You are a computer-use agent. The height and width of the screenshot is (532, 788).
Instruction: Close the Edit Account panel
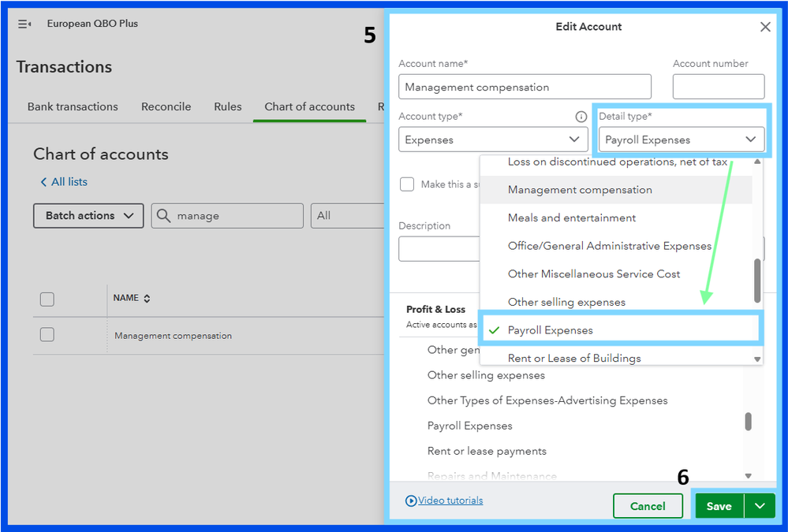(765, 27)
